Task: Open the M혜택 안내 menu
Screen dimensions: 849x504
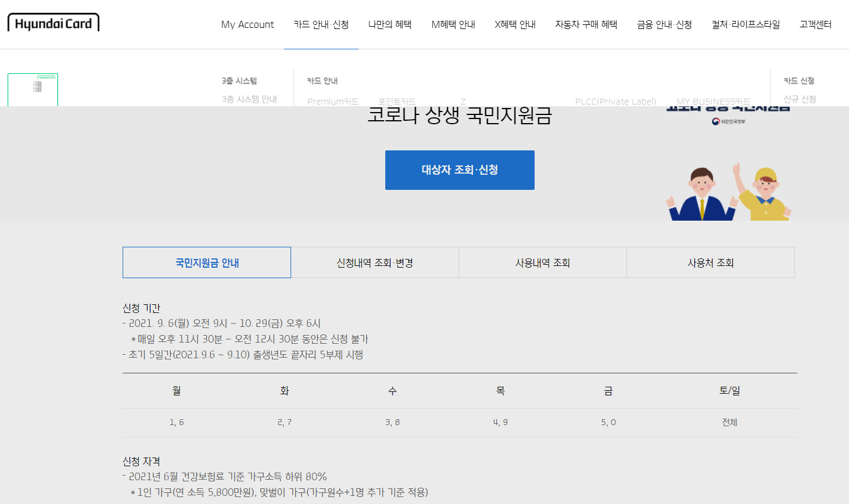Action: click(453, 25)
